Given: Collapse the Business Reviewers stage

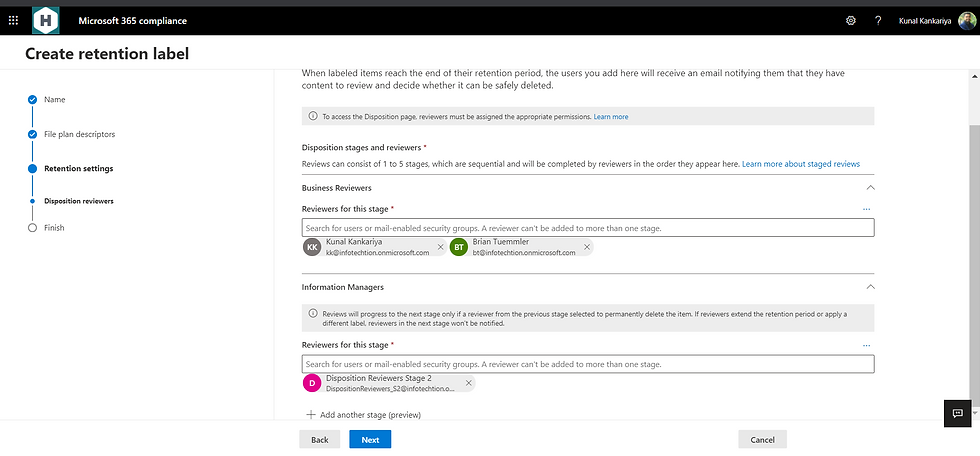Looking at the screenshot, I should [x=870, y=187].
